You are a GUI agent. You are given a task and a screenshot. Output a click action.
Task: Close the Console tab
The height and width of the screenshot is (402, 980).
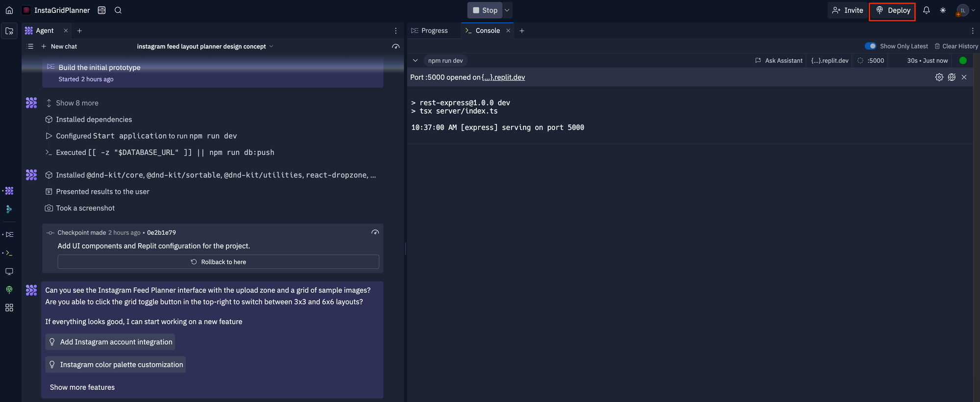pyautogui.click(x=508, y=30)
